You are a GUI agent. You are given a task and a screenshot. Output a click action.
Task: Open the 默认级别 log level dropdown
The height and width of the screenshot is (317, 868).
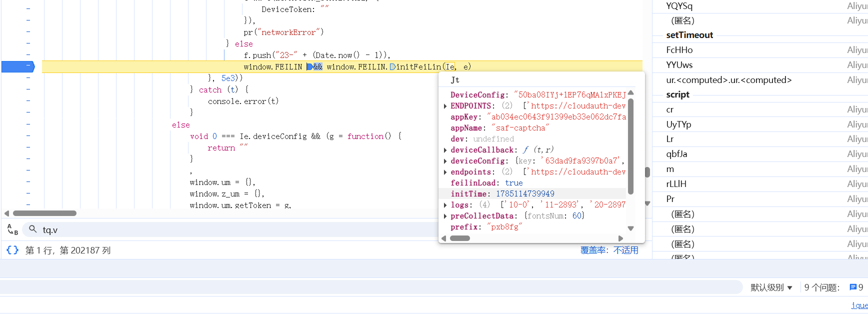[771, 287]
